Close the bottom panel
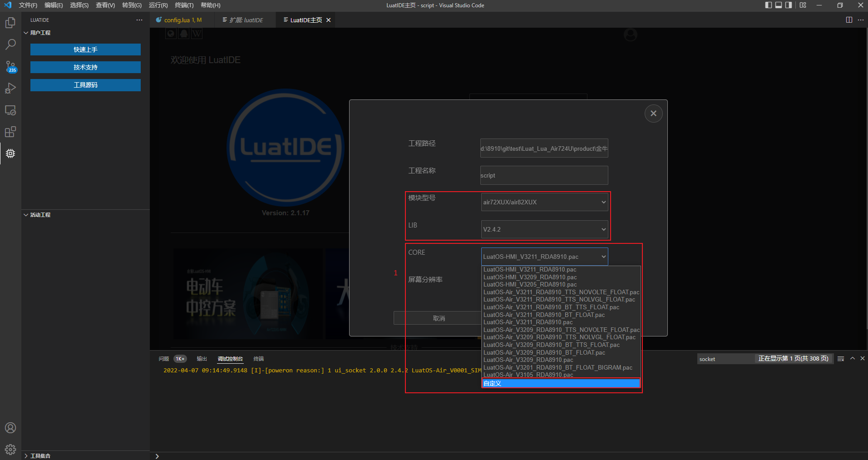Image resolution: width=868 pixels, height=460 pixels. coord(863,359)
